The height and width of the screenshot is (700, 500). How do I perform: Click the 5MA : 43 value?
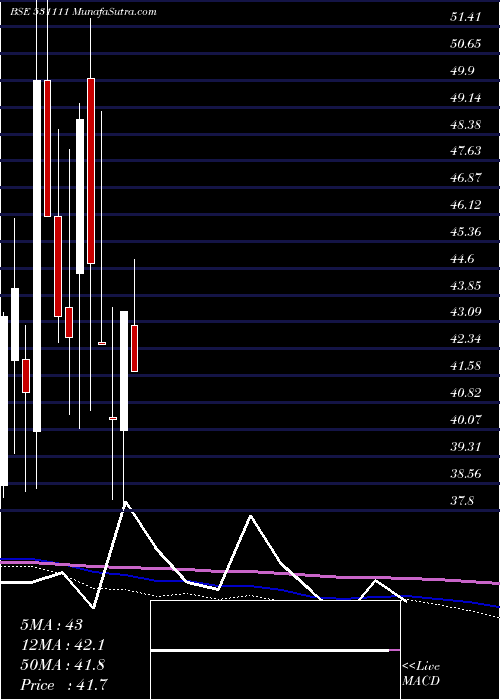(51, 625)
